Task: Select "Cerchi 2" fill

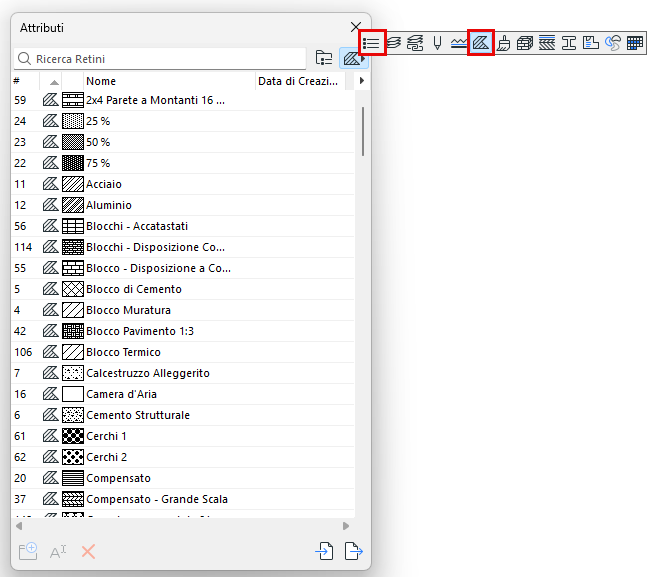Action: [x=183, y=457]
